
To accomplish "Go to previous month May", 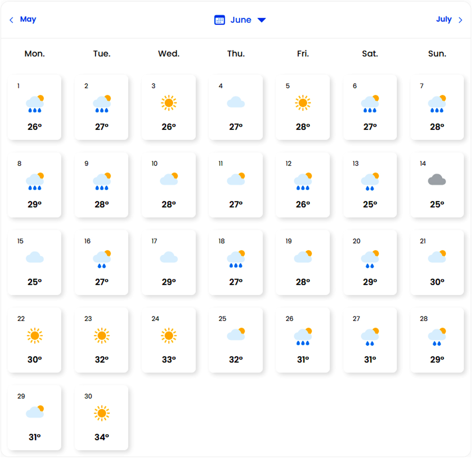I will tap(28, 19).
